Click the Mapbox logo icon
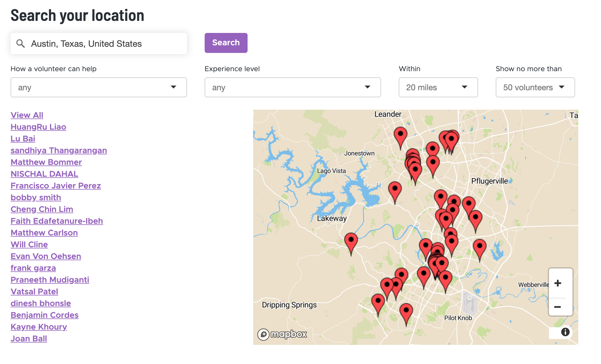The width and height of the screenshot is (601, 364). [x=263, y=334]
